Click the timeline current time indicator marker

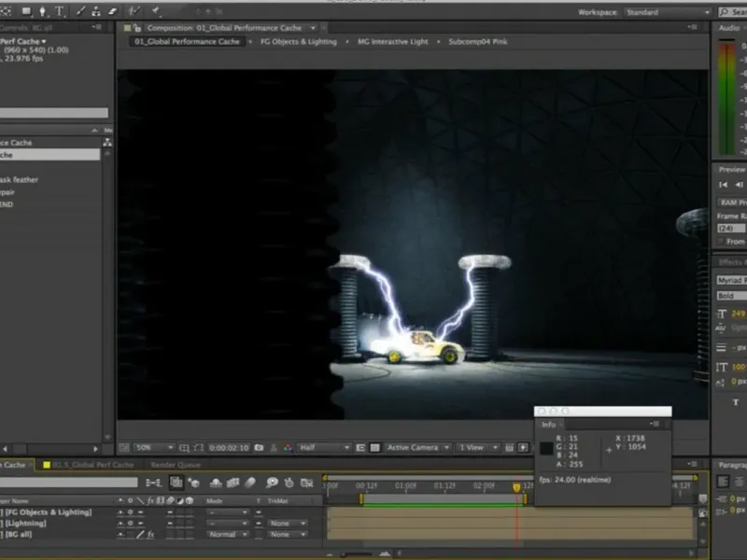point(516,487)
